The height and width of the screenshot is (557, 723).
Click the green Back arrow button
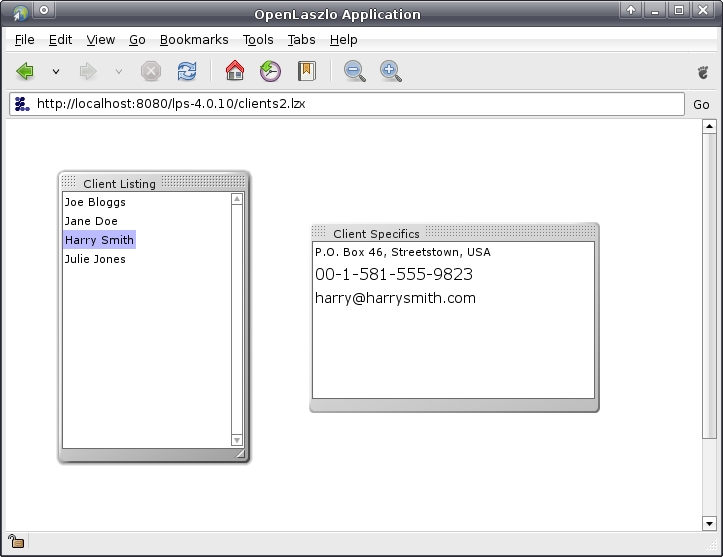26,71
